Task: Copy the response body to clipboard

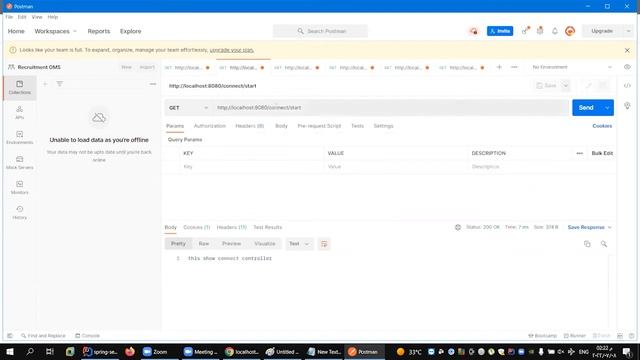Action: point(587,244)
